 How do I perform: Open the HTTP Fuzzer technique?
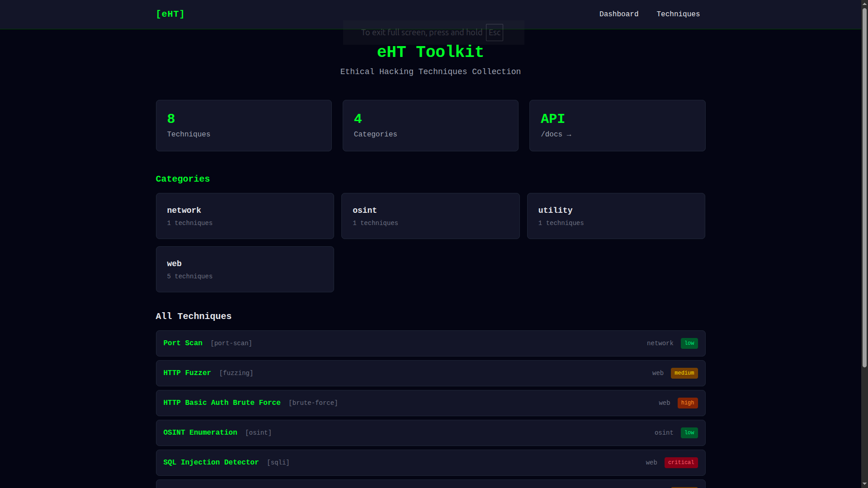(x=187, y=373)
